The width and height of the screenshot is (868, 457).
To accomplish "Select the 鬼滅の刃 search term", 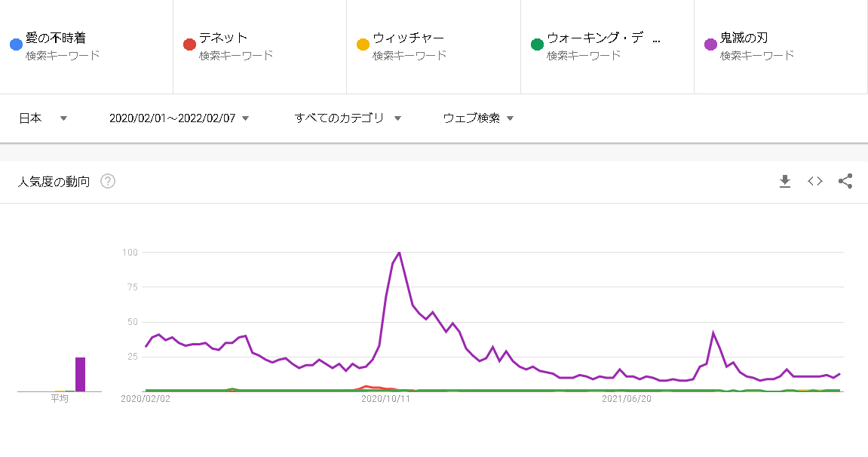I will coord(744,38).
